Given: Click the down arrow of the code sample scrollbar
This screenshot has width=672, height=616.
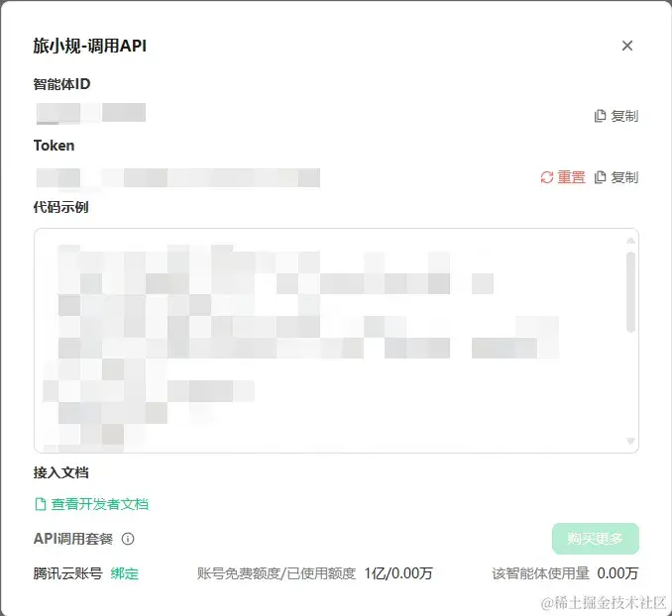Looking at the screenshot, I should pos(630,441).
